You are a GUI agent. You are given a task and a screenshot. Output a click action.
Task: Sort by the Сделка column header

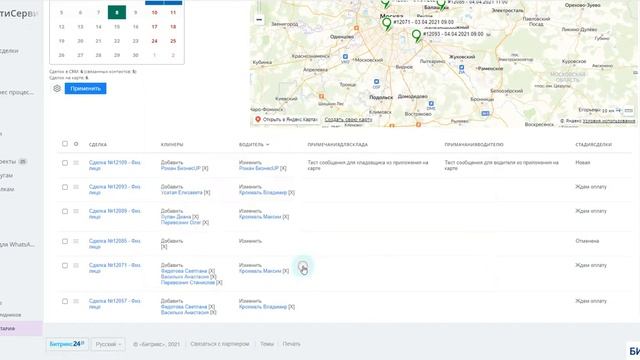[x=98, y=144]
